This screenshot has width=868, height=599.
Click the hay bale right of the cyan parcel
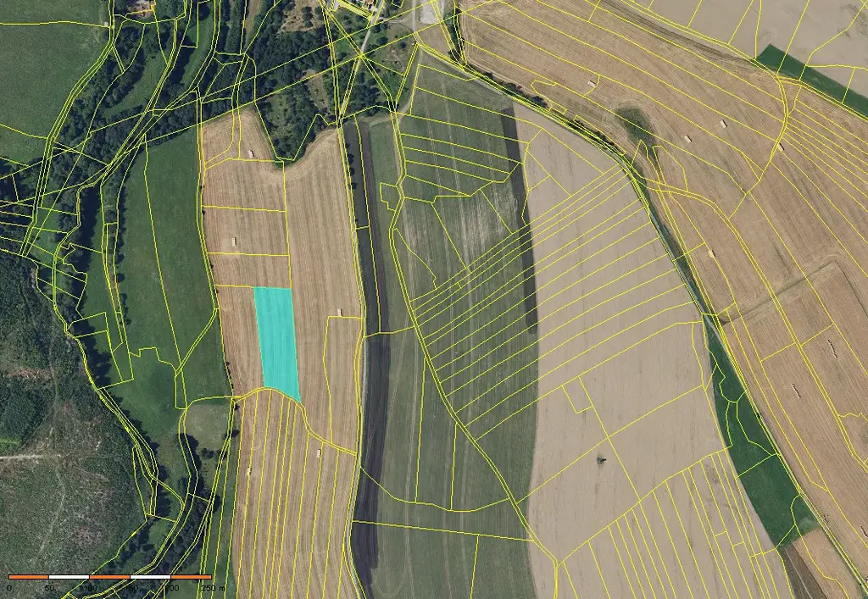pos(340,312)
